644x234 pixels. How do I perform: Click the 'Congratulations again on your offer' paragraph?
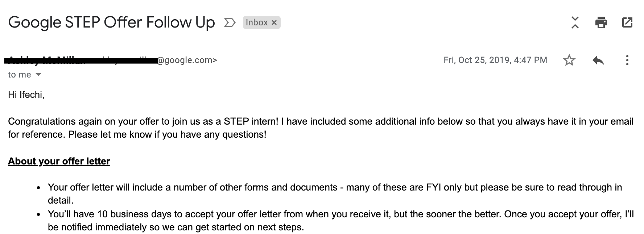coord(321,128)
